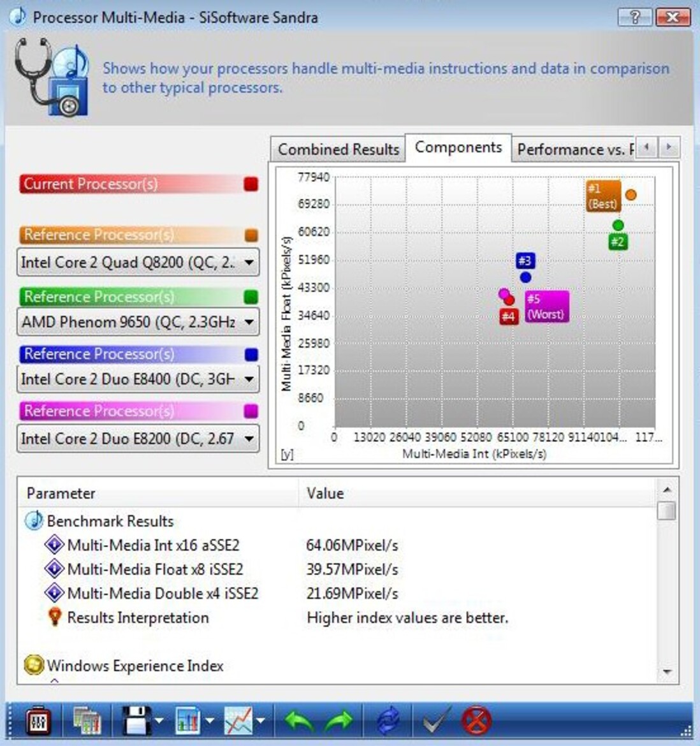The width and height of the screenshot is (700, 746).
Task: Select the Benchmark Results tree row
Action: pyautogui.click(x=110, y=521)
